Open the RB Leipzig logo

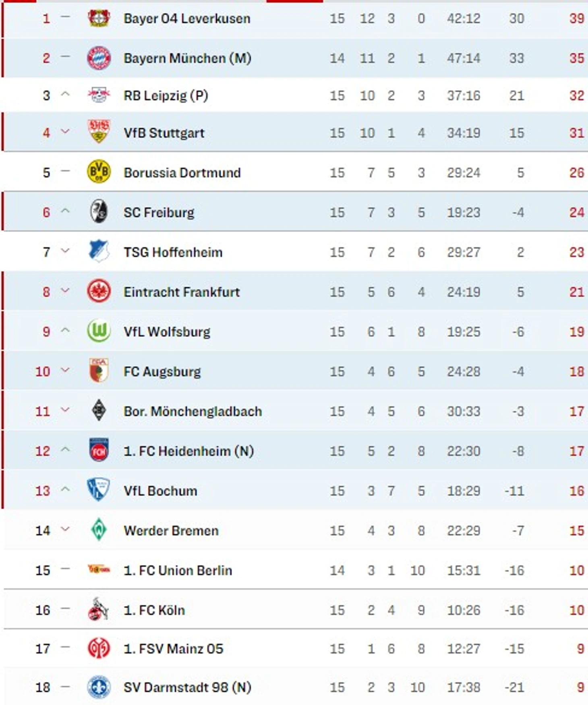99,95
